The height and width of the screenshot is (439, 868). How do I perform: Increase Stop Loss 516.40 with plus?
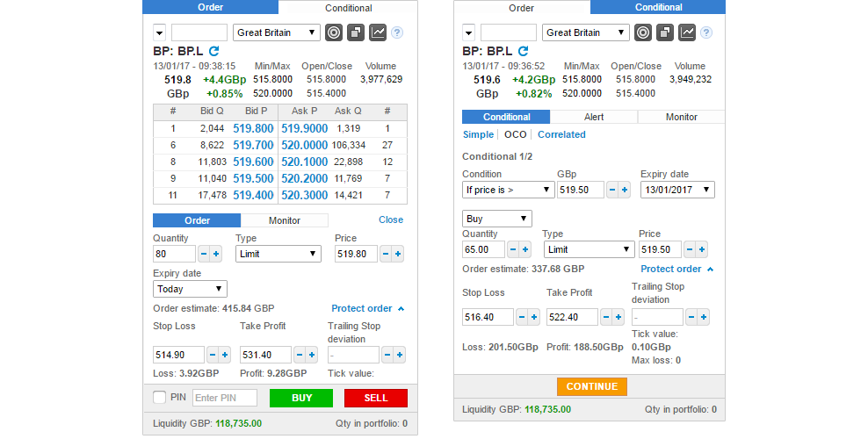click(534, 317)
